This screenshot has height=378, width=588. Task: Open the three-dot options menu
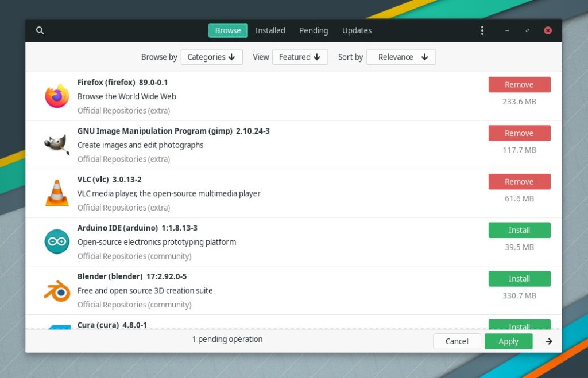coord(482,30)
